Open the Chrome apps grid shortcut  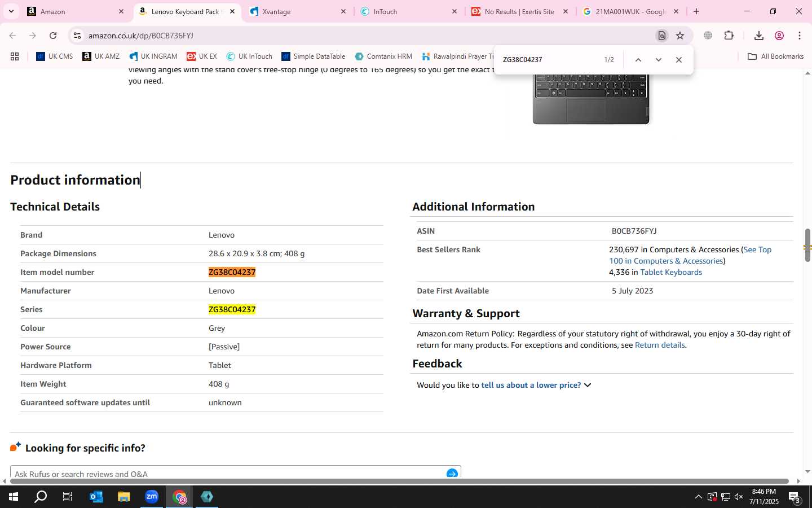[x=15, y=56]
